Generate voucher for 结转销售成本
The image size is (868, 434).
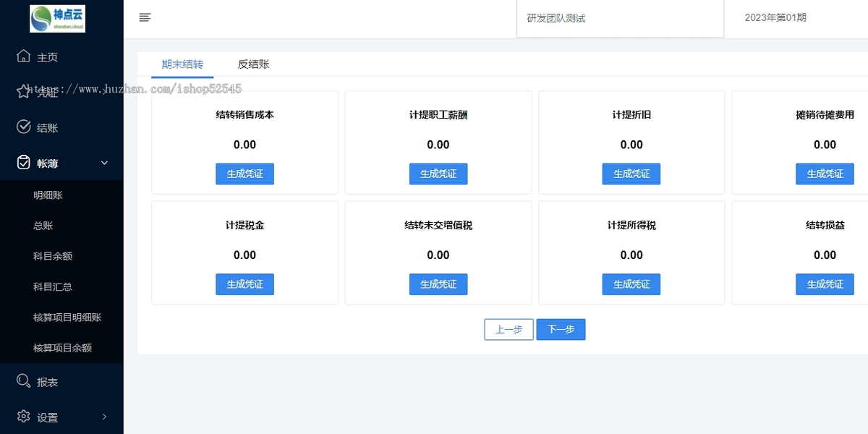244,174
